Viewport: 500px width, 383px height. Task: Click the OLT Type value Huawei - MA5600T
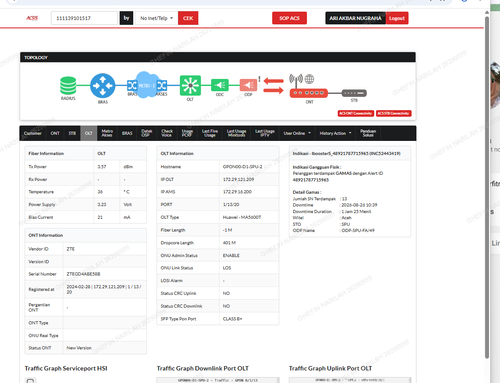tap(242, 217)
